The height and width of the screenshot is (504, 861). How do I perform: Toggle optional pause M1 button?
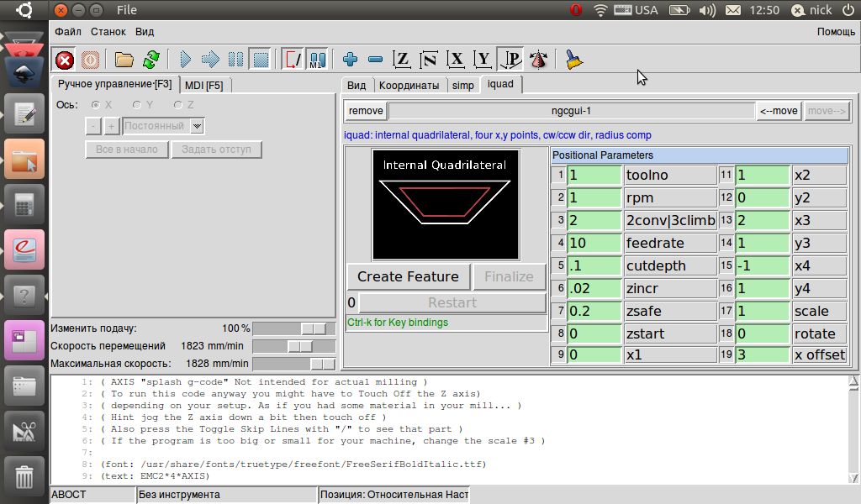click(317, 60)
